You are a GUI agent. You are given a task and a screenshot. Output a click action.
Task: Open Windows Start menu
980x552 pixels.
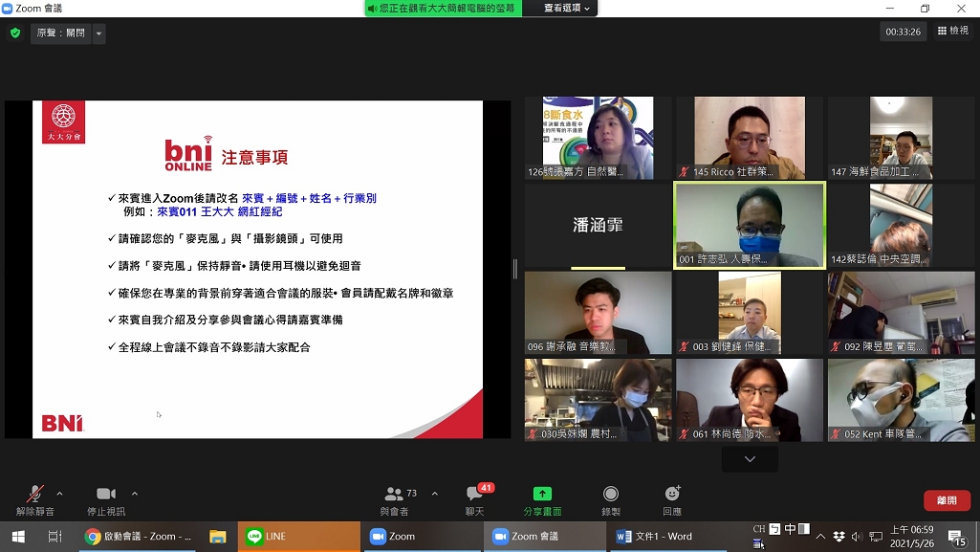point(18,537)
